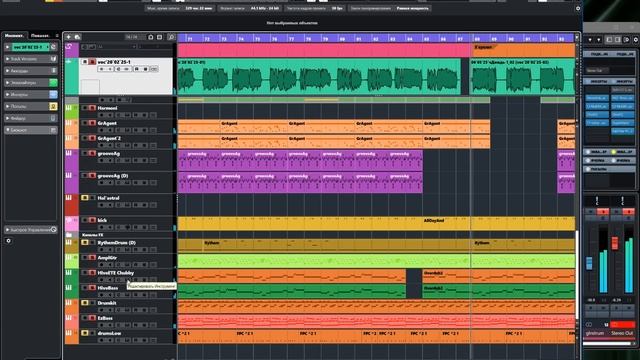
Task: Toggle solo on the ExBass track
Action: tap(92, 318)
